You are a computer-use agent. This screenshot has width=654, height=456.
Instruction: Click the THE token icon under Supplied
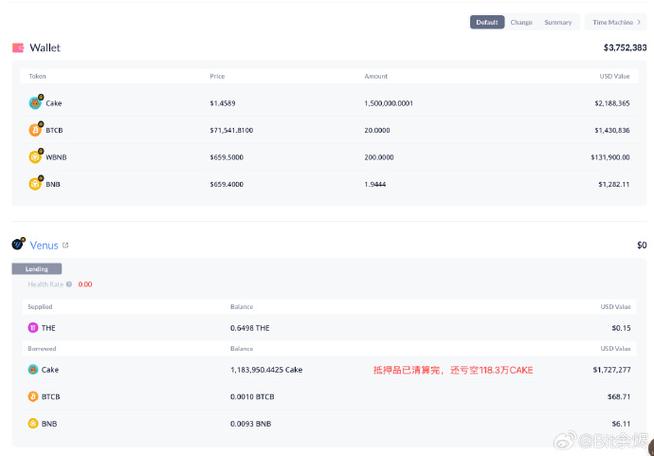pos(33,328)
